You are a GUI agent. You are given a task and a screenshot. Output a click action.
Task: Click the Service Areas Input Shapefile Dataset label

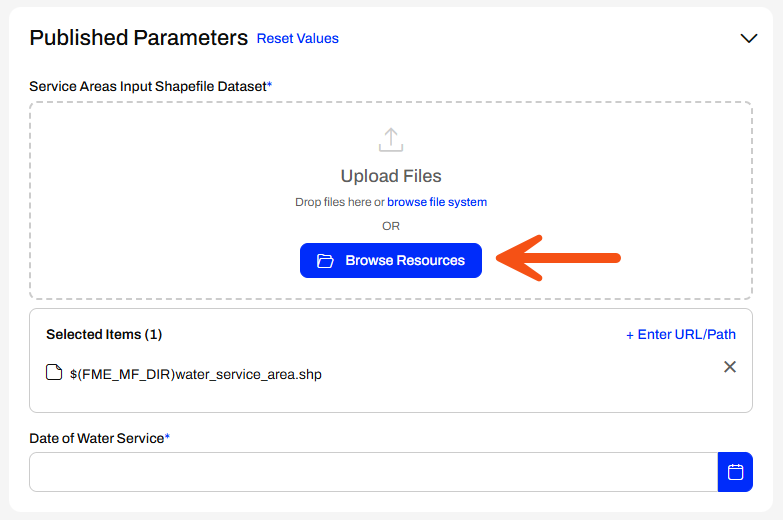[150, 86]
